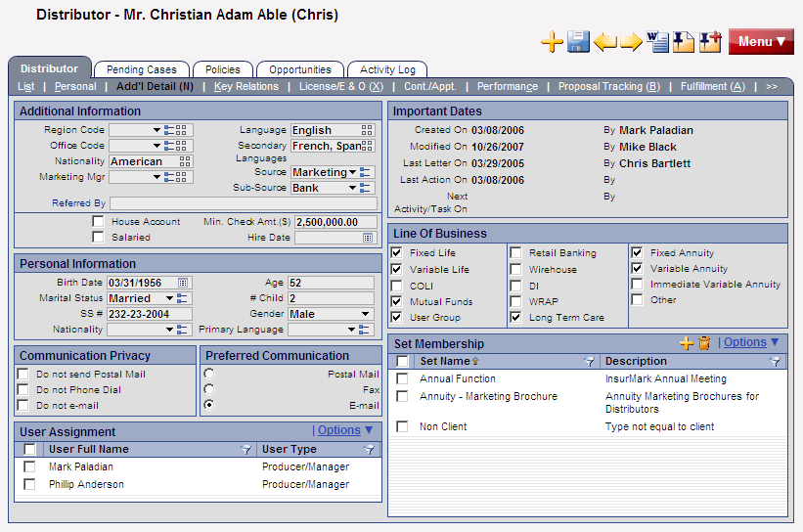803x532 pixels.
Task: Go to next record with right arrow
Action: (x=631, y=42)
